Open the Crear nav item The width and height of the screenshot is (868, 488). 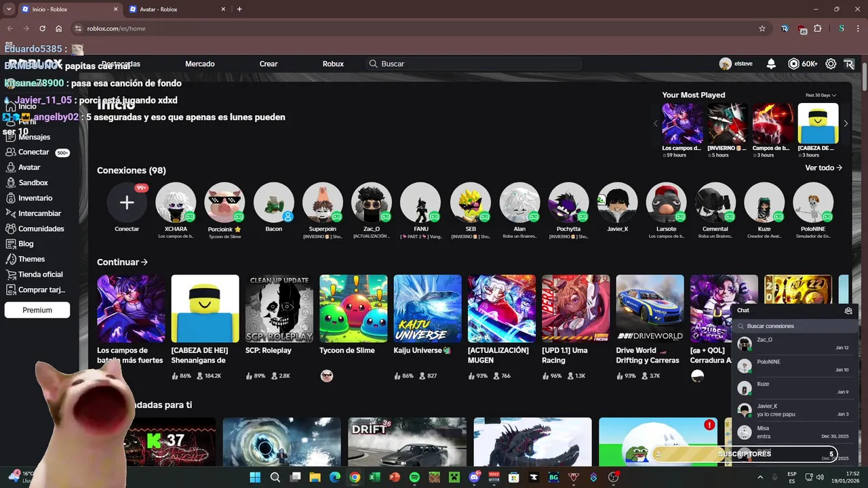pyautogui.click(x=269, y=64)
